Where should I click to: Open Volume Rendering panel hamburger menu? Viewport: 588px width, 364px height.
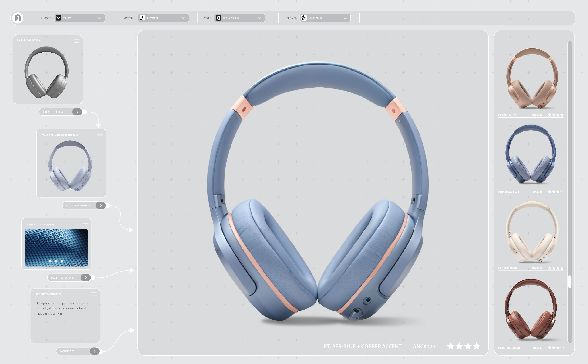(x=100, y=134)
